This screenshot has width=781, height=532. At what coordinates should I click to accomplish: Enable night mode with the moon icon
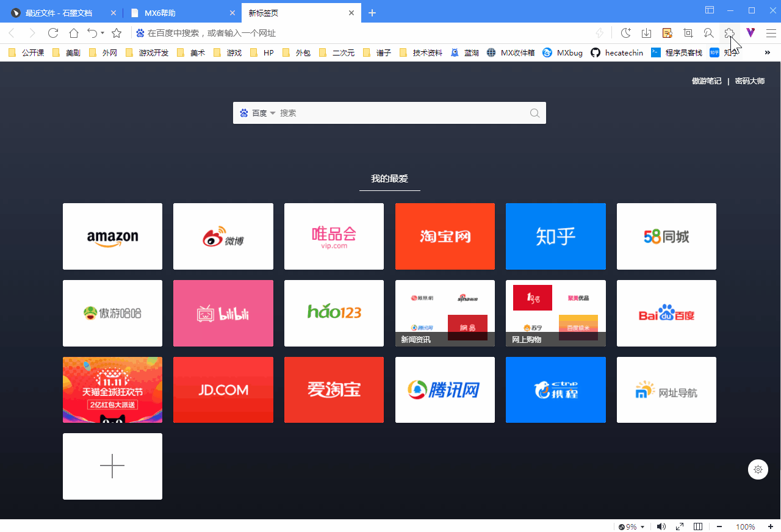pyautogui.click(x=626, y=33)
